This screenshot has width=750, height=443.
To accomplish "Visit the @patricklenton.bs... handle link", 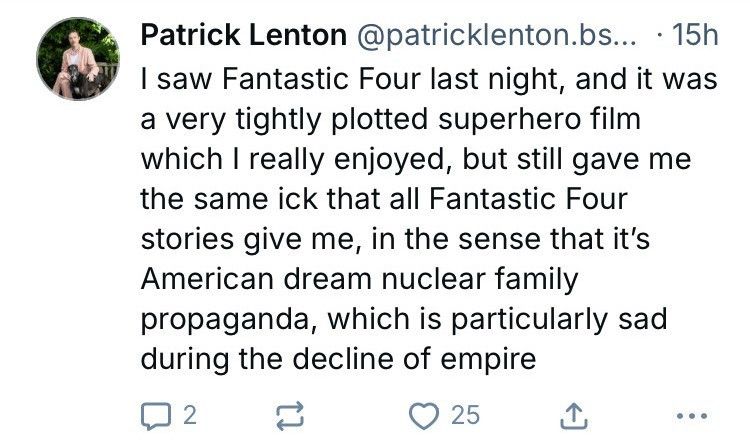I will coord(496,35).
